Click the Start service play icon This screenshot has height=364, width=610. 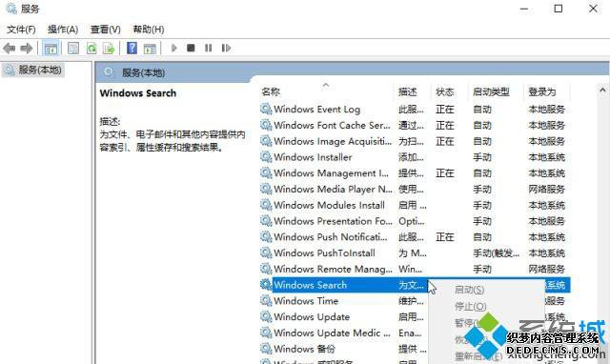(x=173, y=48)
